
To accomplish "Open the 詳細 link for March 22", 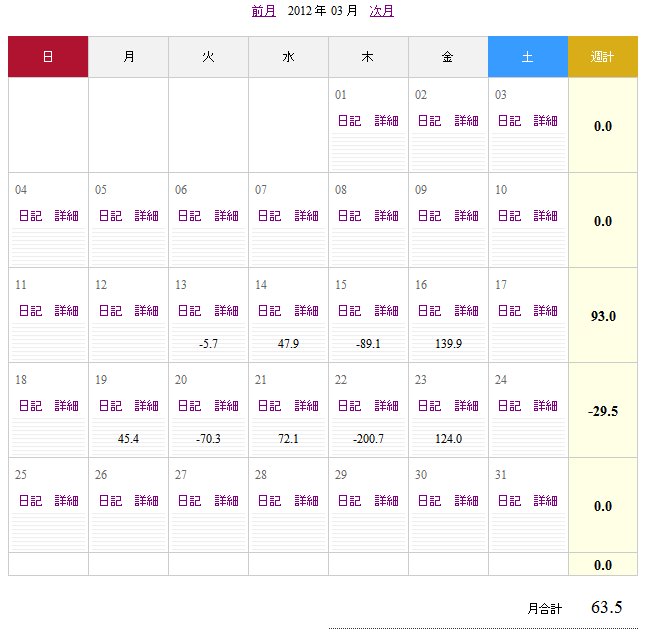I will [x=386, y=406].
